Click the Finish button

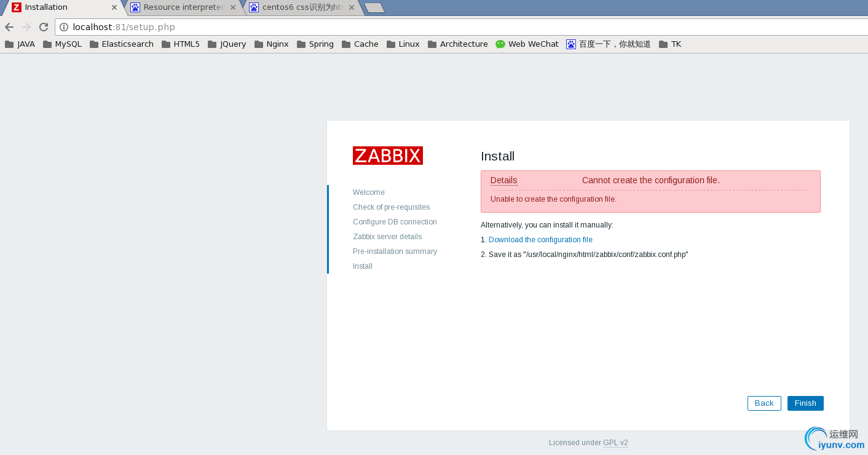coord(805,403)
